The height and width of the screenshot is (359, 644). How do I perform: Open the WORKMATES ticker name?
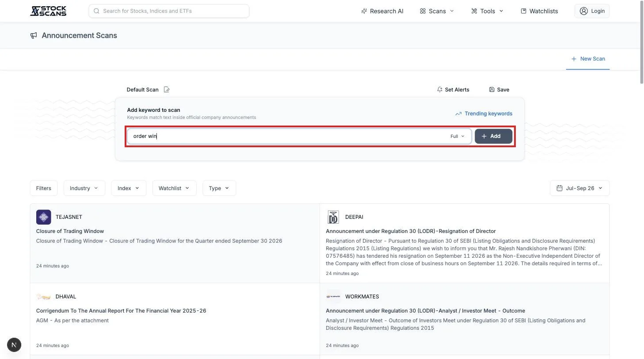pyautogui.click(x=362, y=297)
